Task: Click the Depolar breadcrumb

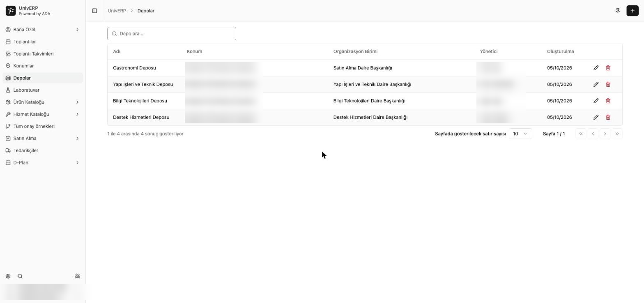Action: (x=146, y=11)
